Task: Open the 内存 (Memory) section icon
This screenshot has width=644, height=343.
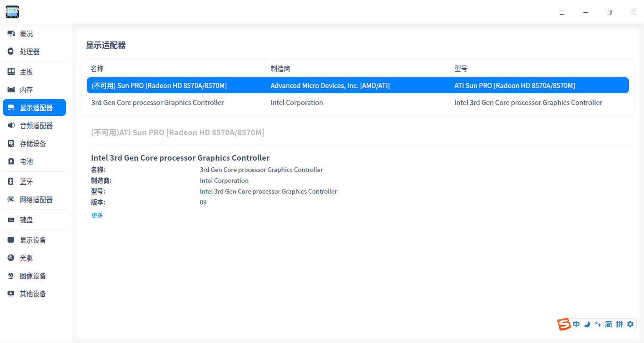Action: [x=10, y=89]
